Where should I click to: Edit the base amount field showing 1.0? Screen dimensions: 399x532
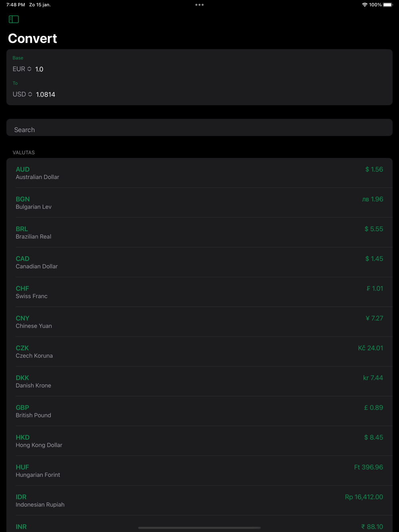[x=39, y=69]
